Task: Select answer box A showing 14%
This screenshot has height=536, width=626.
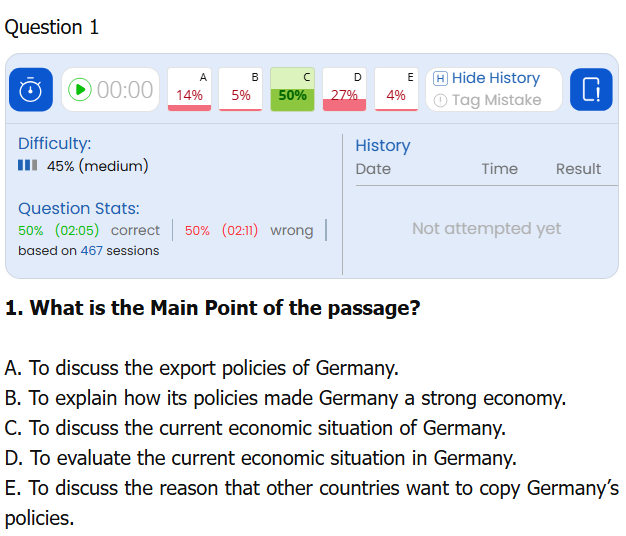Action: (x=189, y=89)
